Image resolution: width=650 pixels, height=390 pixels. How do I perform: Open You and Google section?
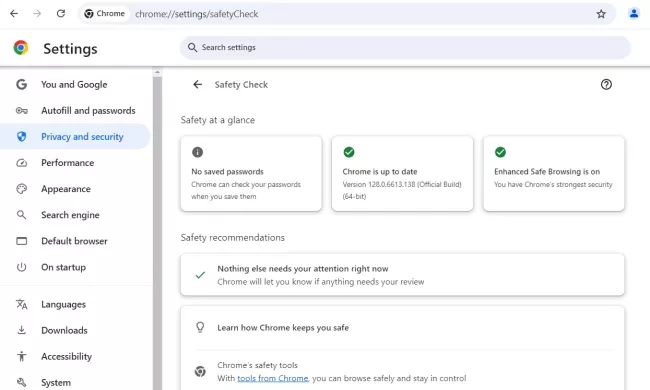coord(75,85)
